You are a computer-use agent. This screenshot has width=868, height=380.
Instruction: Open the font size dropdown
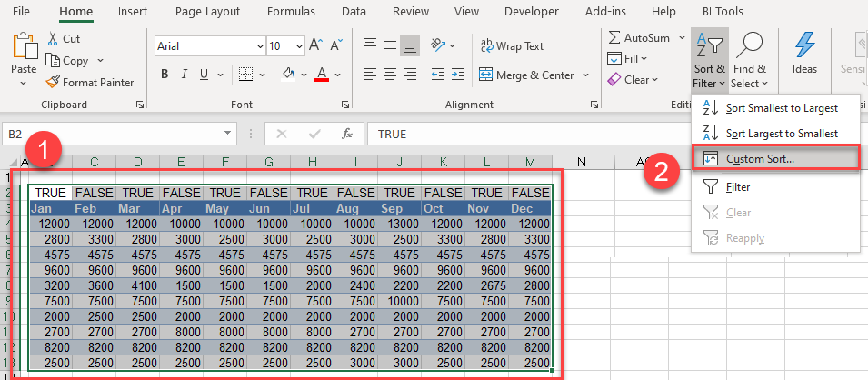coord(299,45)
